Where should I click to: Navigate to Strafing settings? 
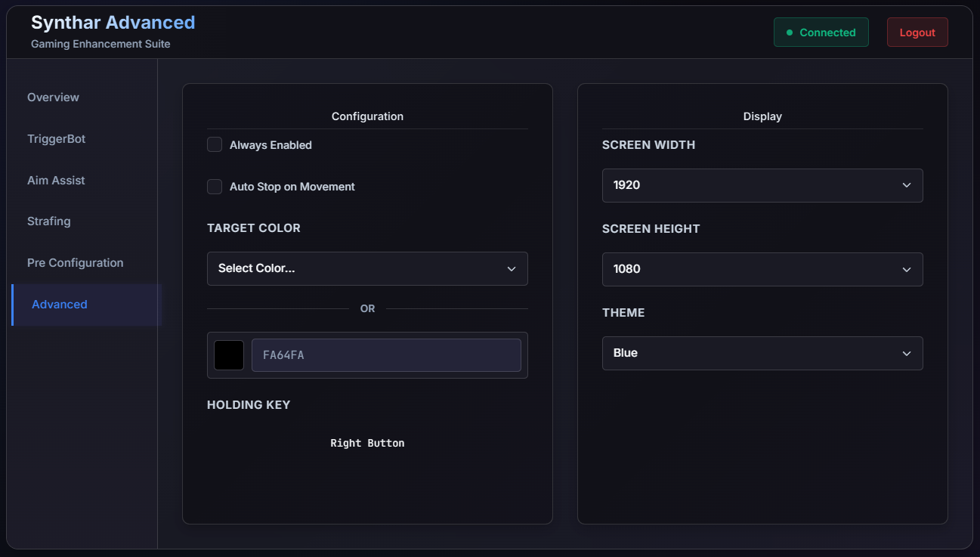(x=48, y=221)
